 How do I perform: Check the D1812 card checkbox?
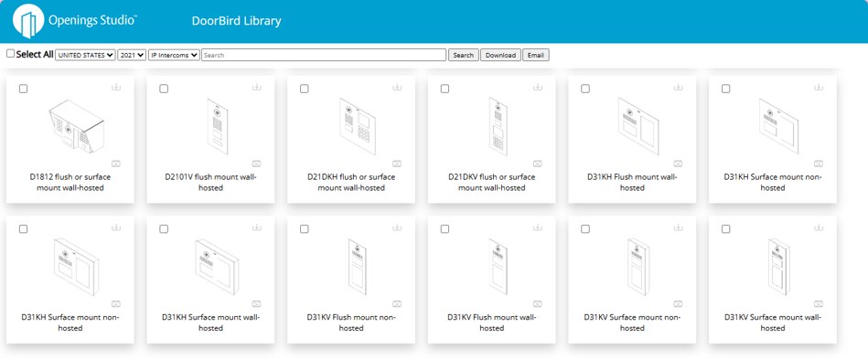(23, 89)
